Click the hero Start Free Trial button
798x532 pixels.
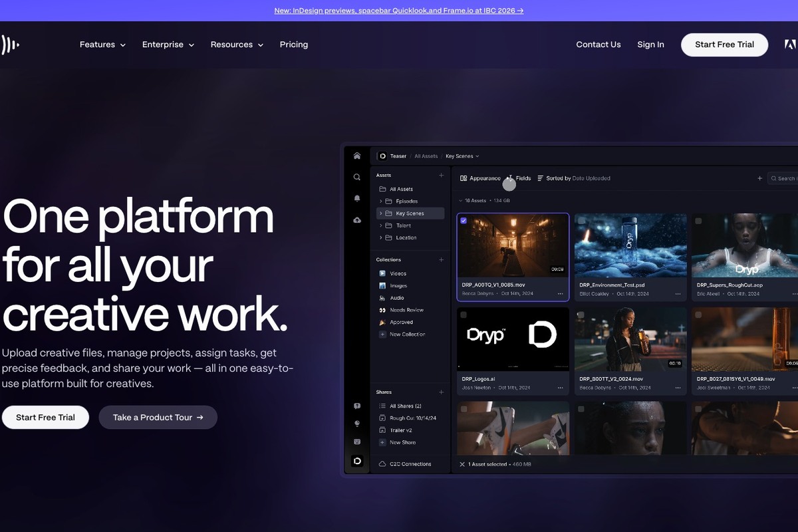tap(45, 417)
